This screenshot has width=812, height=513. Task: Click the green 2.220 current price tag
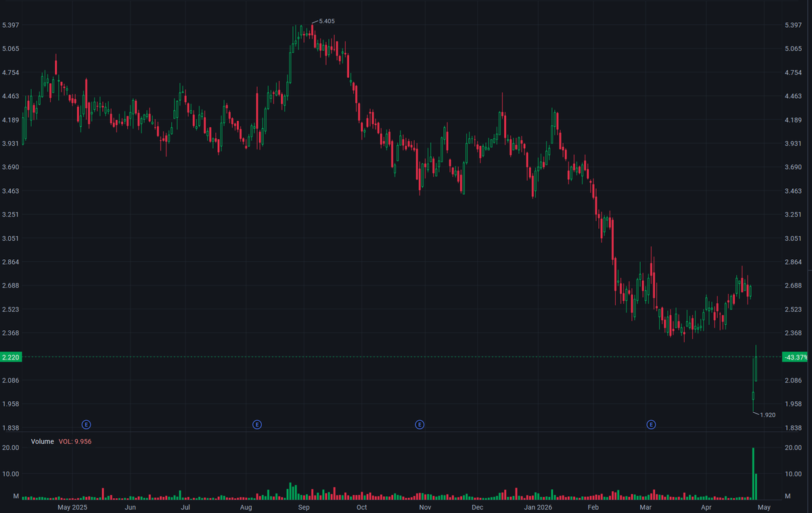coord(12,357)
